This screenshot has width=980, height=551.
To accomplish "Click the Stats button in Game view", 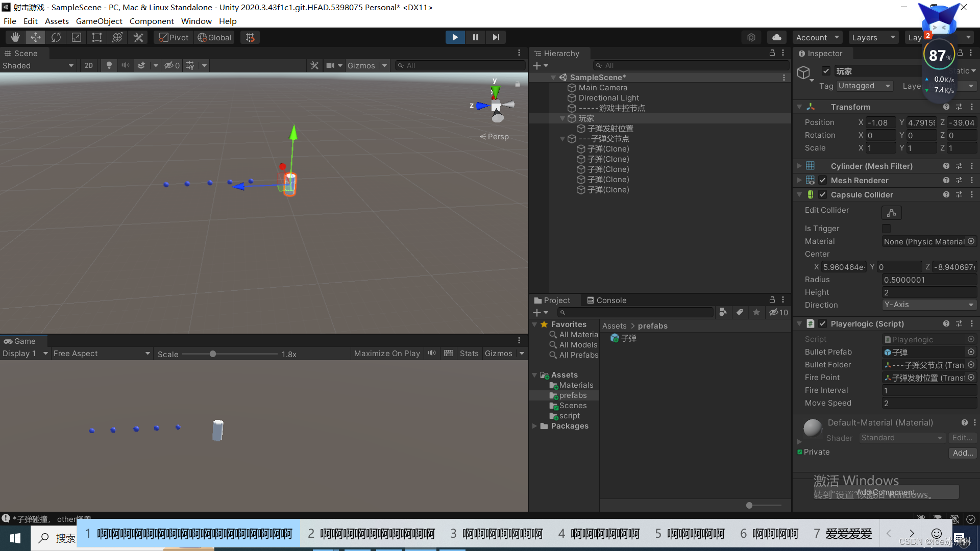I will click(469, 354).
